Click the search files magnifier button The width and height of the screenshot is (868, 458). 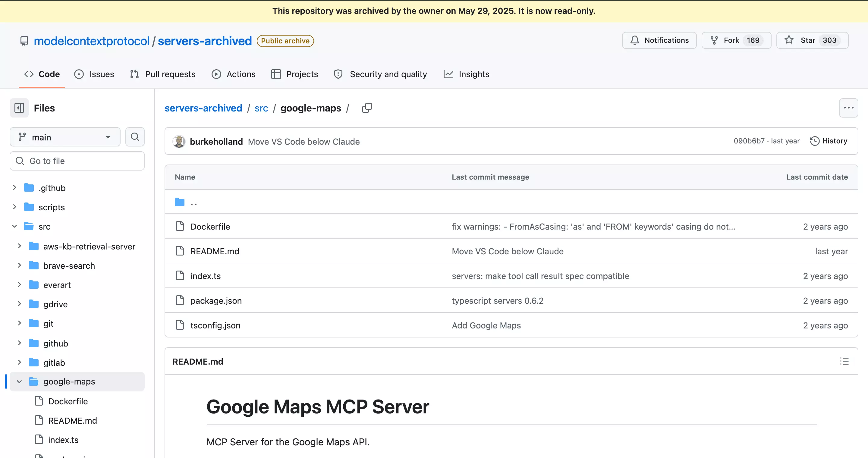[135, 137]
